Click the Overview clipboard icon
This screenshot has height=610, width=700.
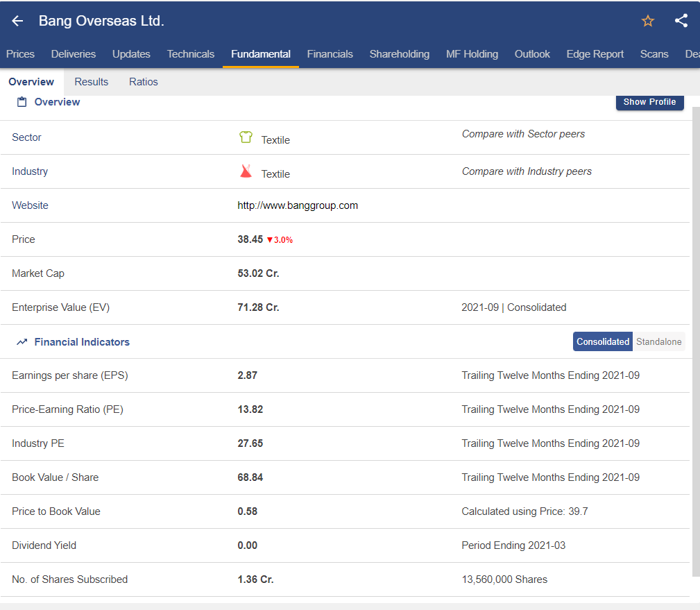pos(22,102)
